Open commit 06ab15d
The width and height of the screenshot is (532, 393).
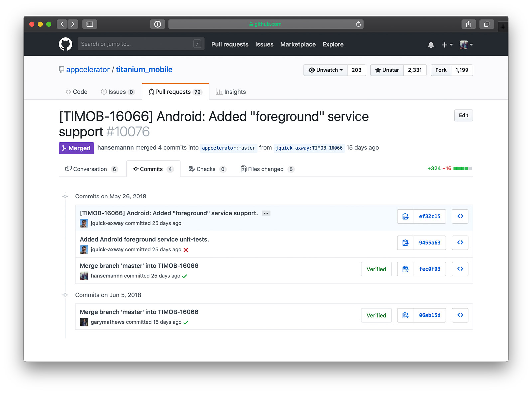[x=430, y=315]
